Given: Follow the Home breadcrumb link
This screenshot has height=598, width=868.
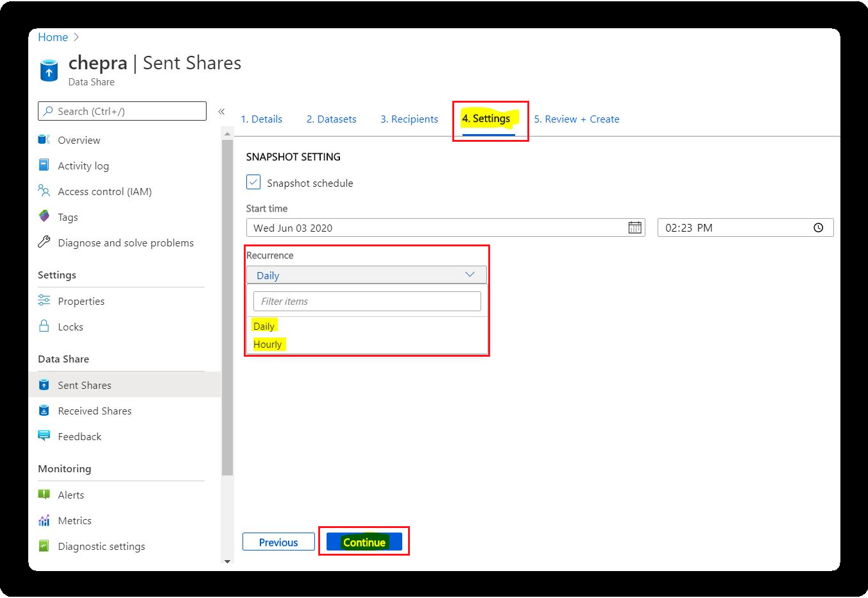Looking at the screenshot, I should [x=53, y=37].
